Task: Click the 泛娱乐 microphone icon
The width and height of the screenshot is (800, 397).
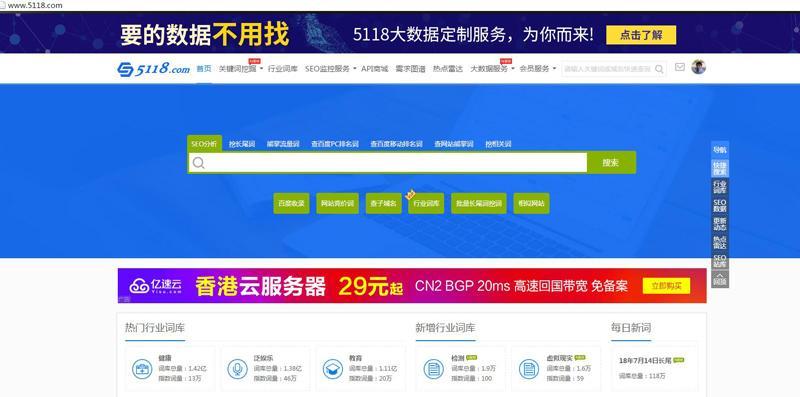Action: point(237,368)
